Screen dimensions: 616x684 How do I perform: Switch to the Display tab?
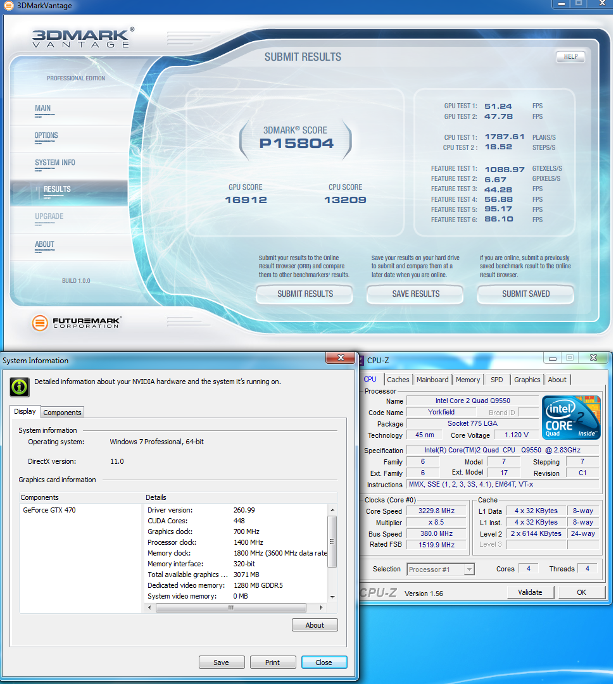pyautogui.click(x=25, y=411)
